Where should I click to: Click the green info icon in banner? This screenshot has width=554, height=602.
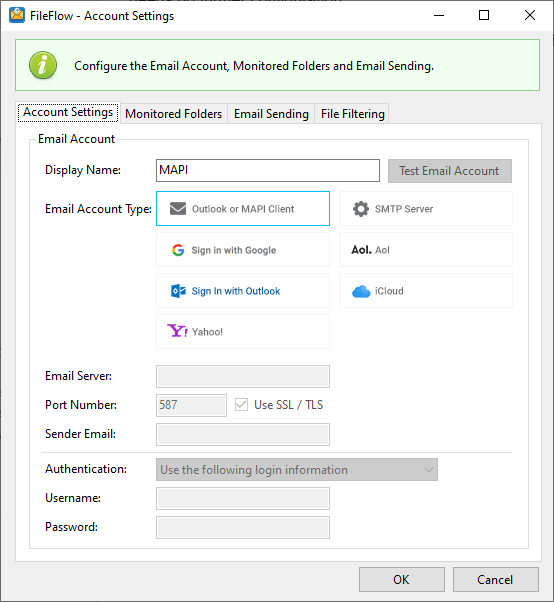click(43, 65)
